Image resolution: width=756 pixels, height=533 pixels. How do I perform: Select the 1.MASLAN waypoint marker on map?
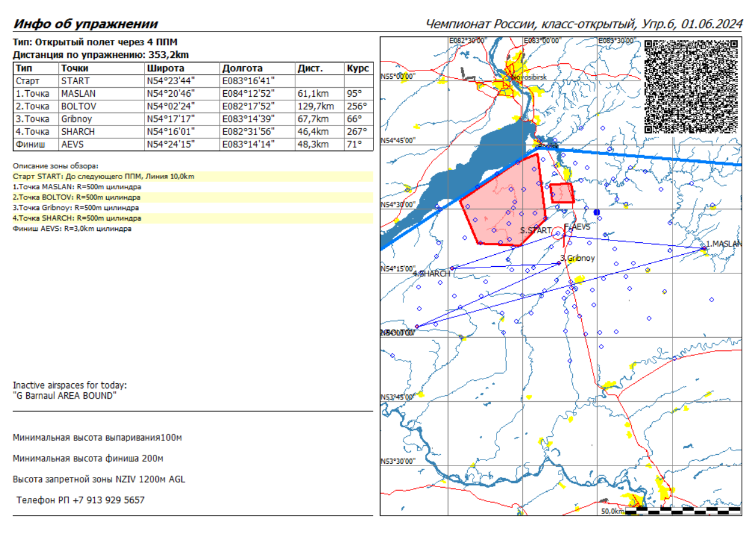click(x=704, y=248)
